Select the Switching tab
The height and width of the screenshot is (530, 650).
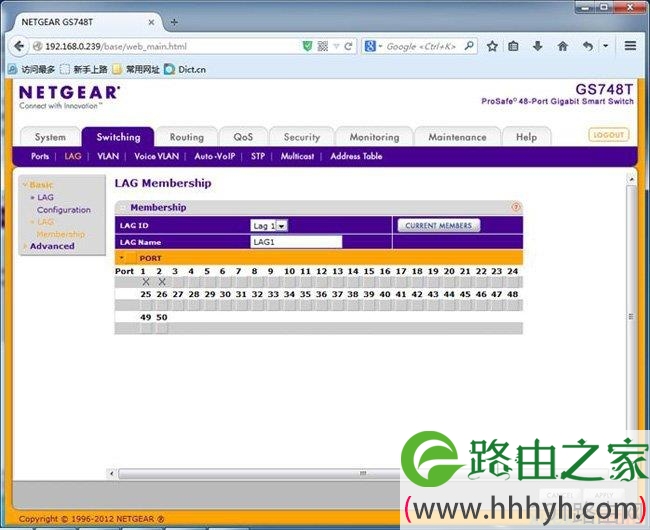[118, 137]
